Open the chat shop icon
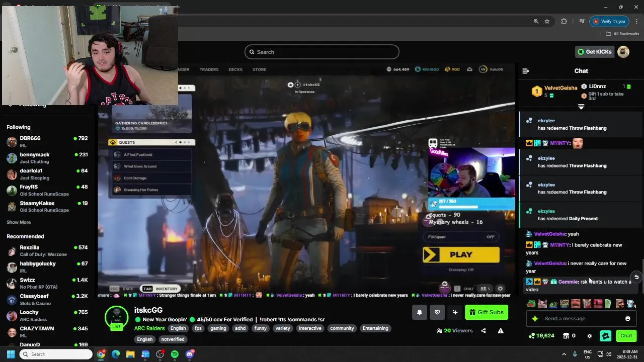Screen dimensions: 644x362 tap(566, 336)
